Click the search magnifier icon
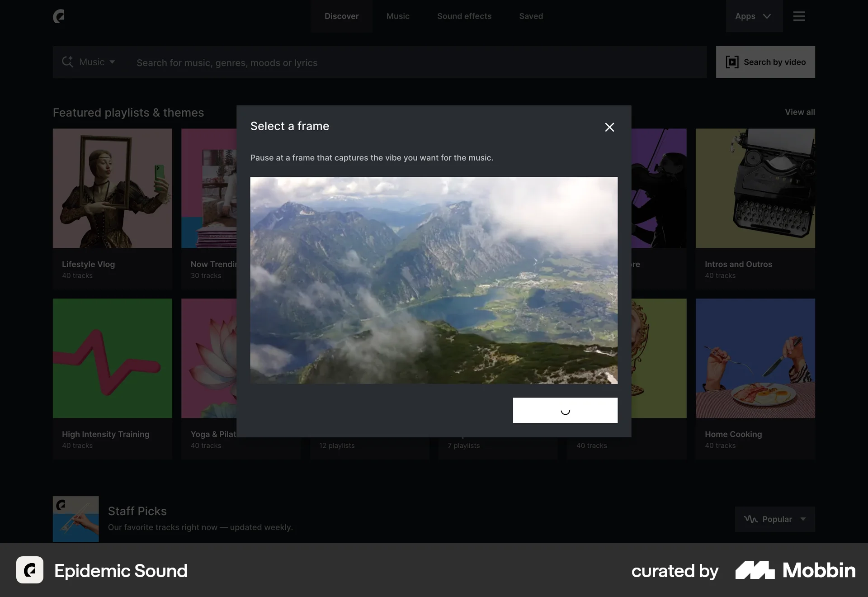Viewport: 868px width, 597px height. (68, 62)
